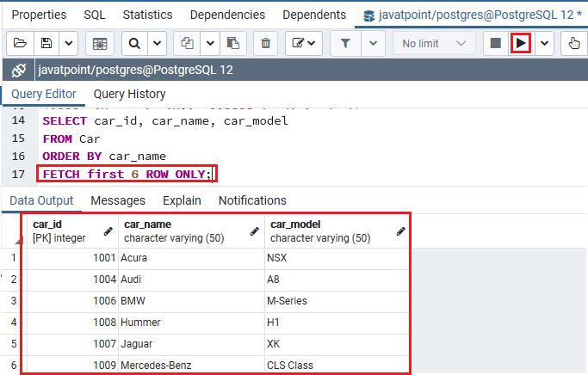Viewport: 588px width, 375px height.
Task: Click the car_name column edit pencil
Action: (255, 231)
